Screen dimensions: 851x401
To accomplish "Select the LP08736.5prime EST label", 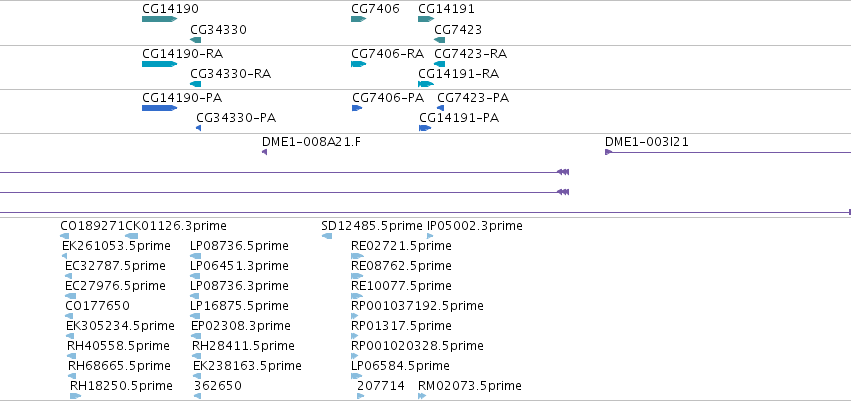I will coord(239,246).
